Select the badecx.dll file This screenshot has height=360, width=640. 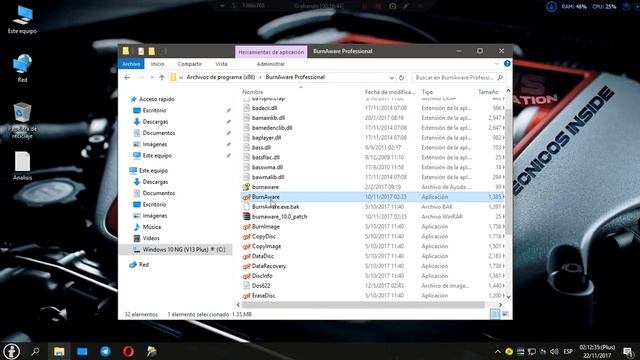tap(264, 108)
